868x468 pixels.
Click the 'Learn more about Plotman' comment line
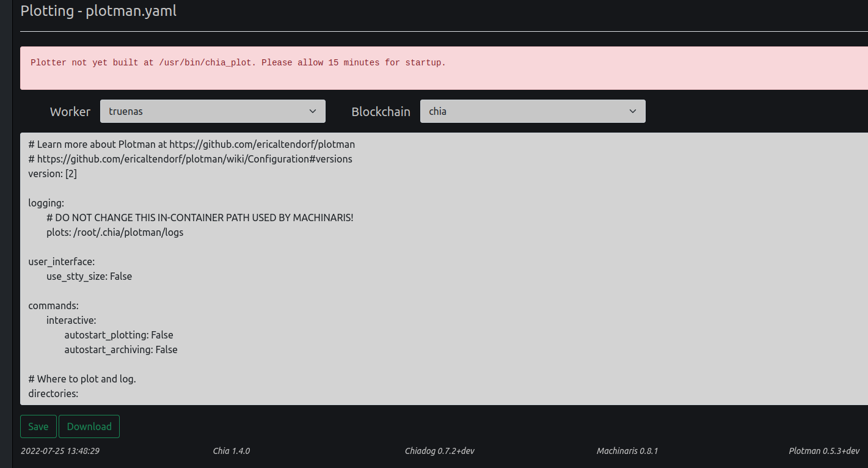pyautogui.click(x=191, y=144)
